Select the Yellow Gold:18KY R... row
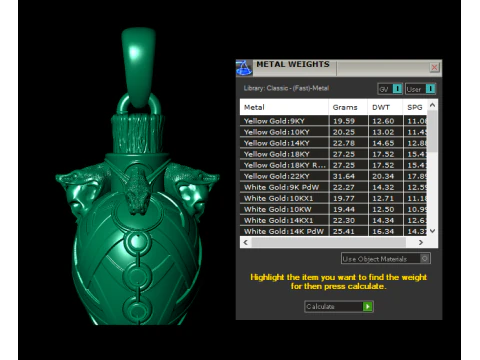 point(333,165)
